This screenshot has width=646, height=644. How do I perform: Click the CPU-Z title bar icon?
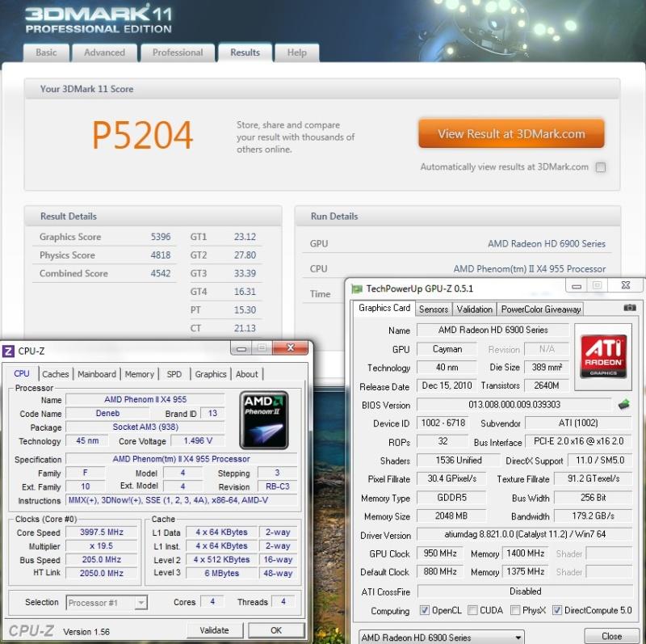(8, 351)
